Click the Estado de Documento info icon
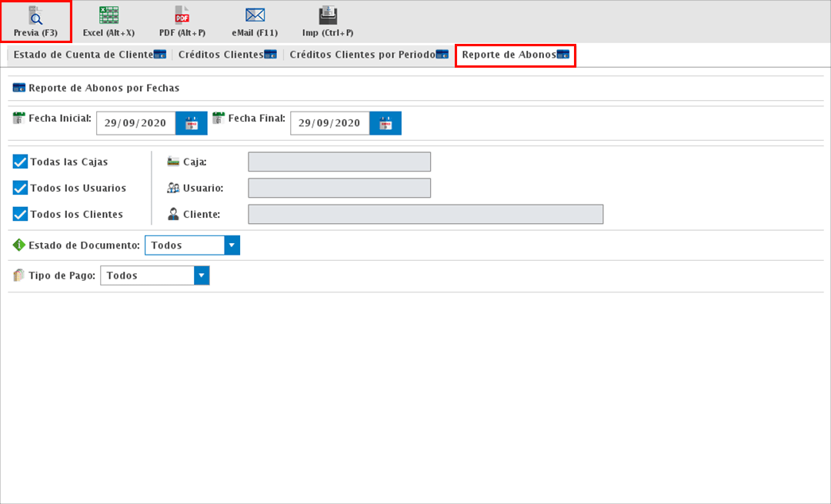831x504 pixels. [x=19, y=245]
